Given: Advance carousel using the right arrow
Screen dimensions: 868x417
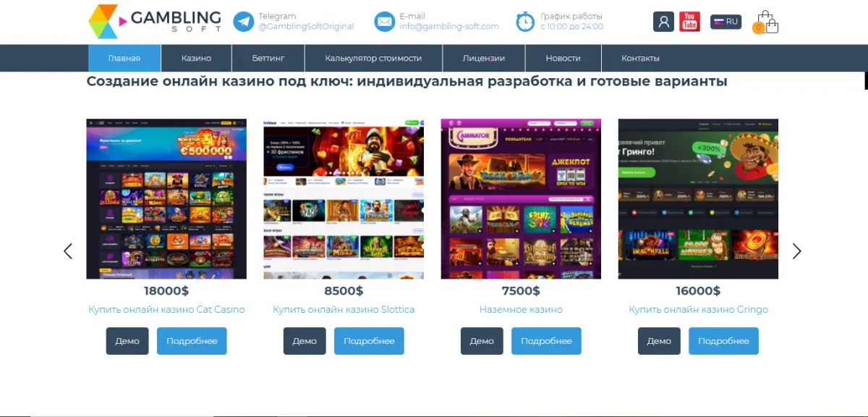Looking at the screenshot, I should pos(797,251).
